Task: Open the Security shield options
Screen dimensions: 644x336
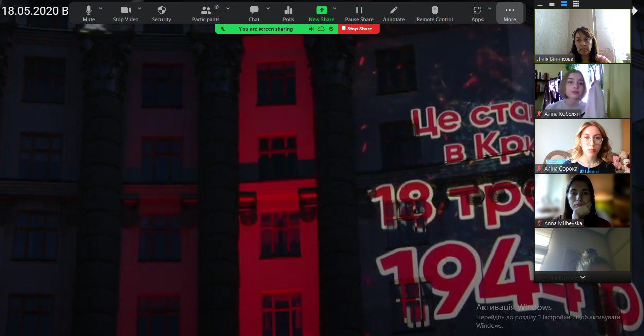Action: [162, 13]
